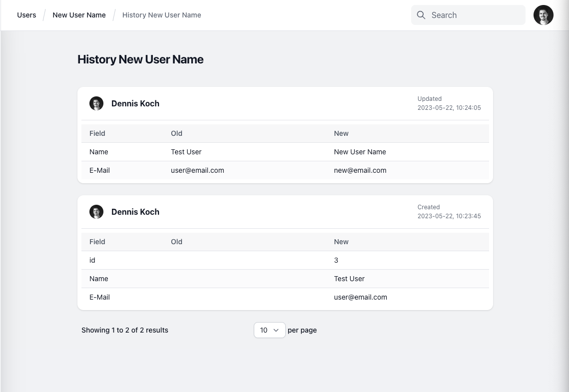Select the new@email.com value
569x392 pixels.
coord(360,170)
